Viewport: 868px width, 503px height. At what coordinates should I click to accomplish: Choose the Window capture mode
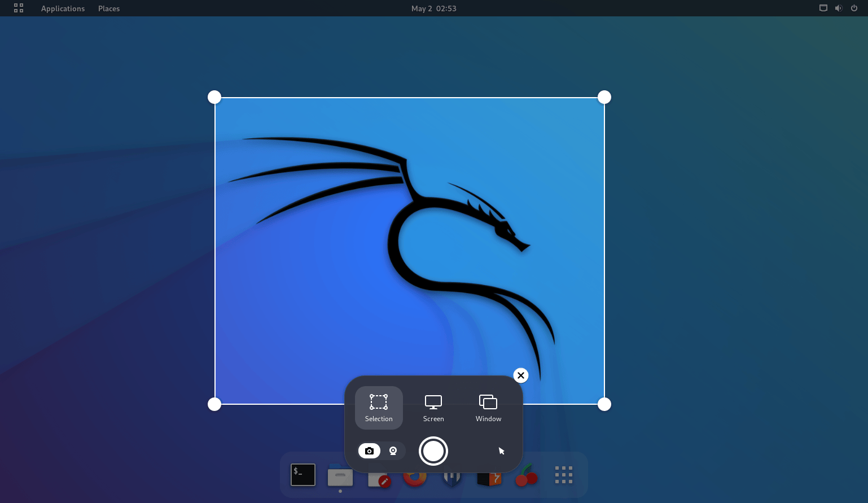488,408
